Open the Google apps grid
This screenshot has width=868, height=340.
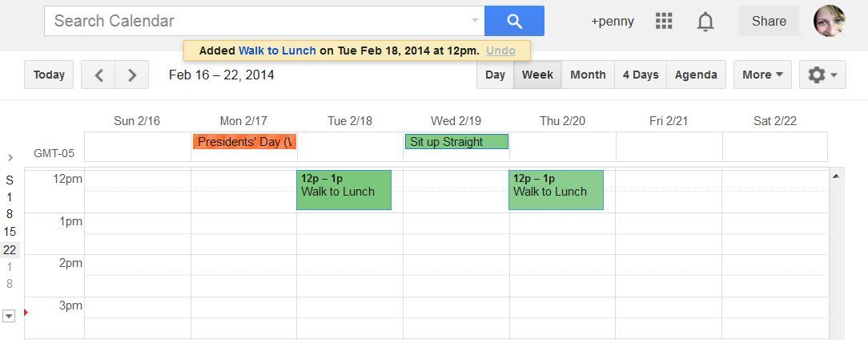coord(664,22)
